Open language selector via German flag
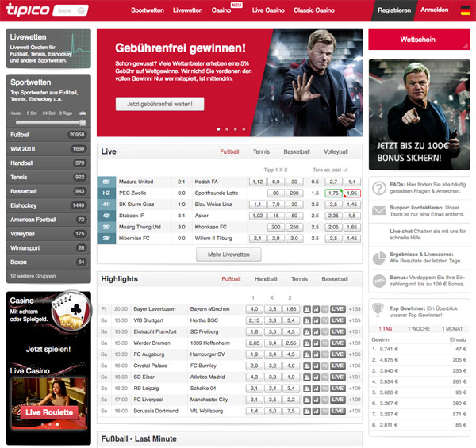Screen dimensions: 476x448 466,10
